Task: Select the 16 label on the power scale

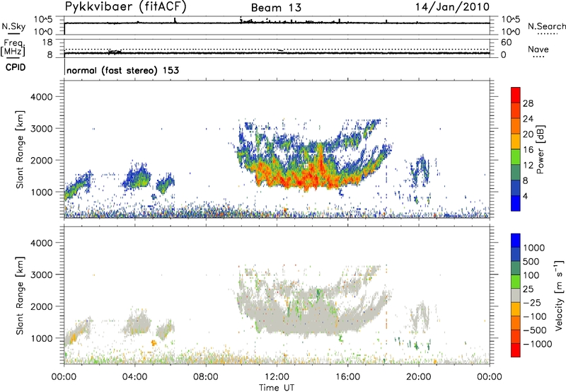Action: click(528, 150)
